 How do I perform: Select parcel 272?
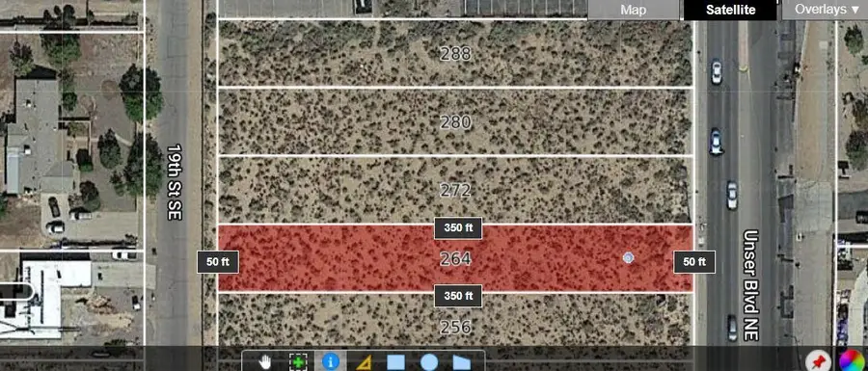point(455,191)
